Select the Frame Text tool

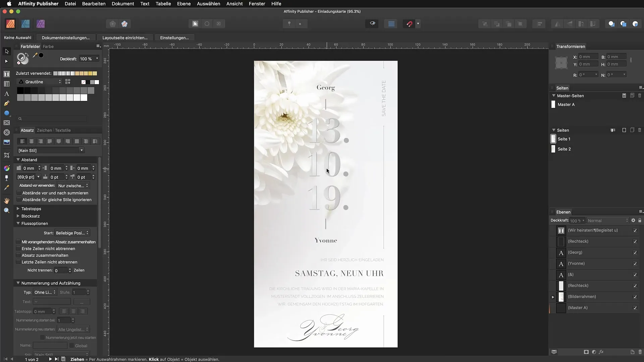7,74
